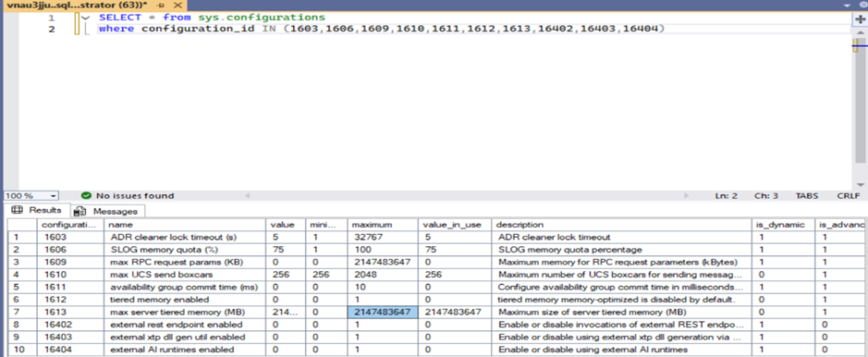Click the CRLF line ending indicator
This screenshot has width=868, height=357.
[x=849, y=196]
